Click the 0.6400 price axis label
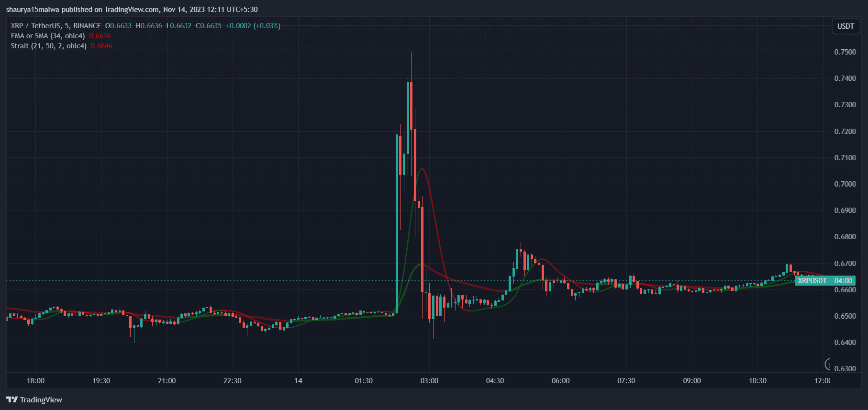The height and width of the screenshot is (410, 868). coord(845,343)
